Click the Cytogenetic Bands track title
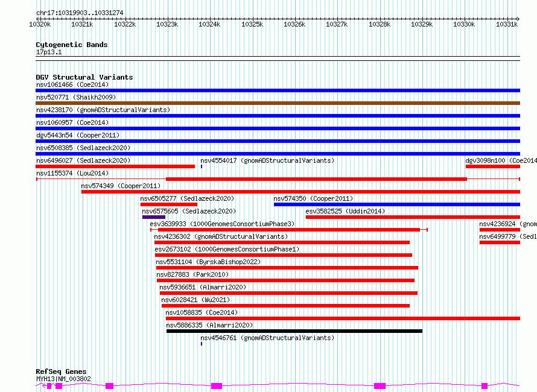 (72, 45)
